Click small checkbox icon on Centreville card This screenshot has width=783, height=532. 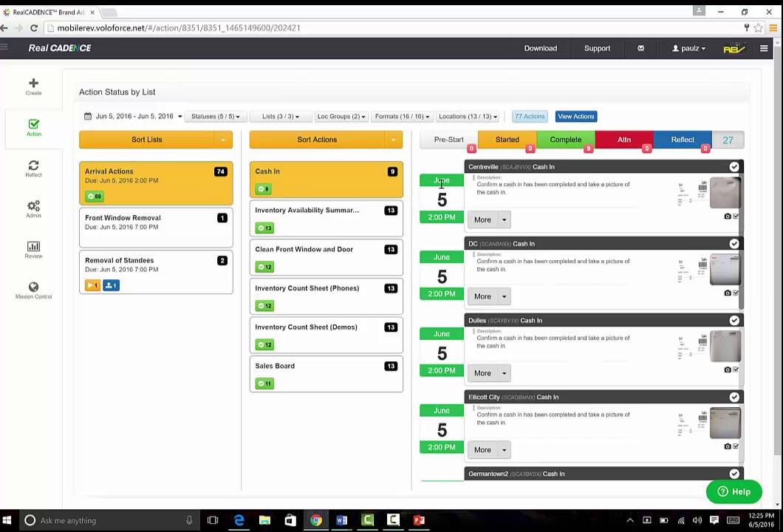click(x=736, y=216)
